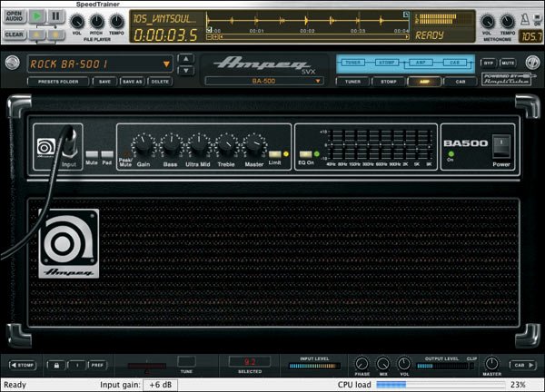Select previous preset with up arrow
This screenshot has height=392, width=545.
pos(186,59)
